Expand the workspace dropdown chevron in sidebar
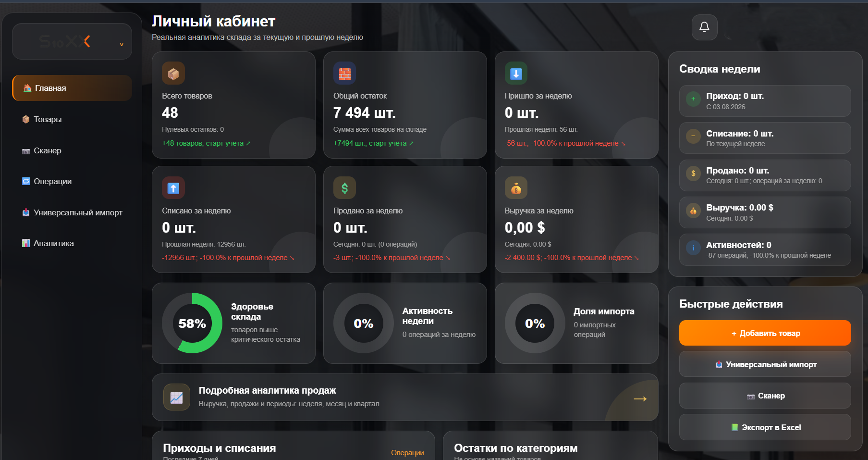The height and width of the screenshot is (460, 868). 122,44
